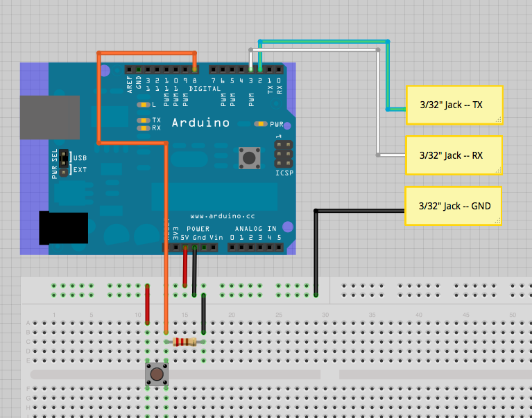Click the digital pin 7 socket
Image resolution: width=532 pixels, height=418 pixels.
(213, 69)
